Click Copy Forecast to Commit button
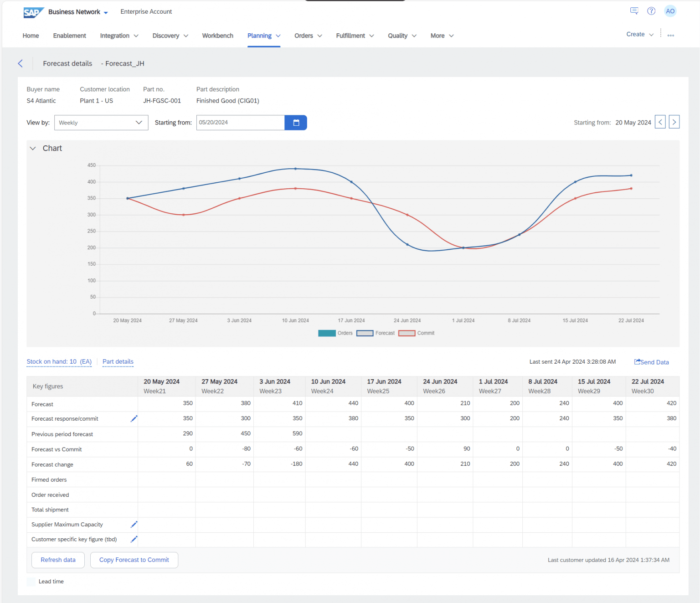This screenshot has width=700, height=603. point(134,560)
